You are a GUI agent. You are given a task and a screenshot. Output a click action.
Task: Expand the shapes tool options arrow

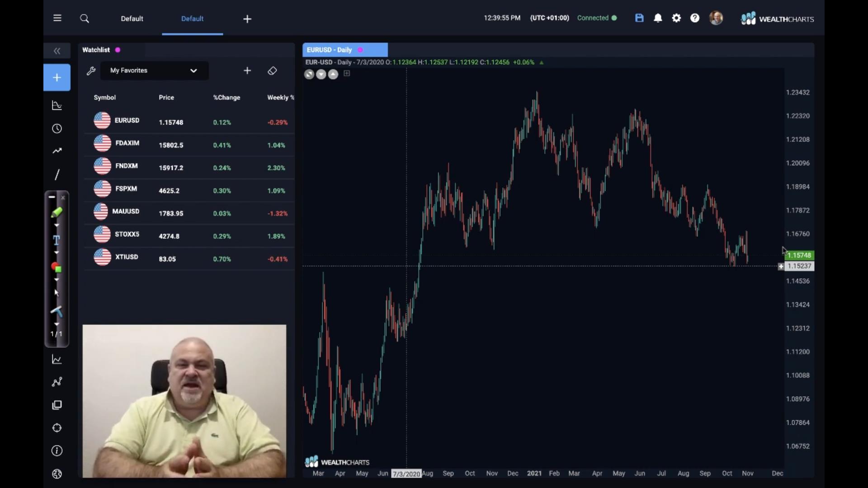(x=57, y=280)
